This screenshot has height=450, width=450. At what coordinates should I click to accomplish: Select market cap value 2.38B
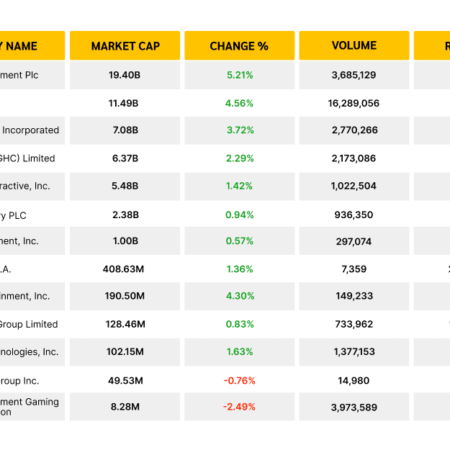point(125,215)
